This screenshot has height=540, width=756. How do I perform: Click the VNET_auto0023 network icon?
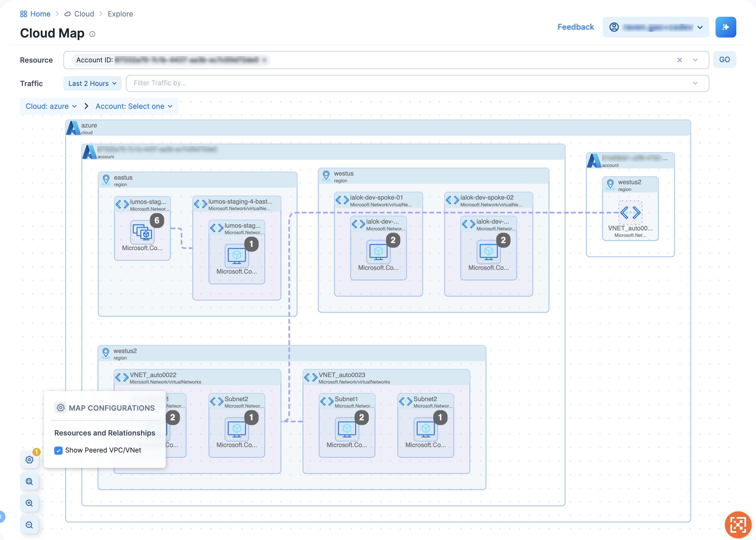click(311, 377)
